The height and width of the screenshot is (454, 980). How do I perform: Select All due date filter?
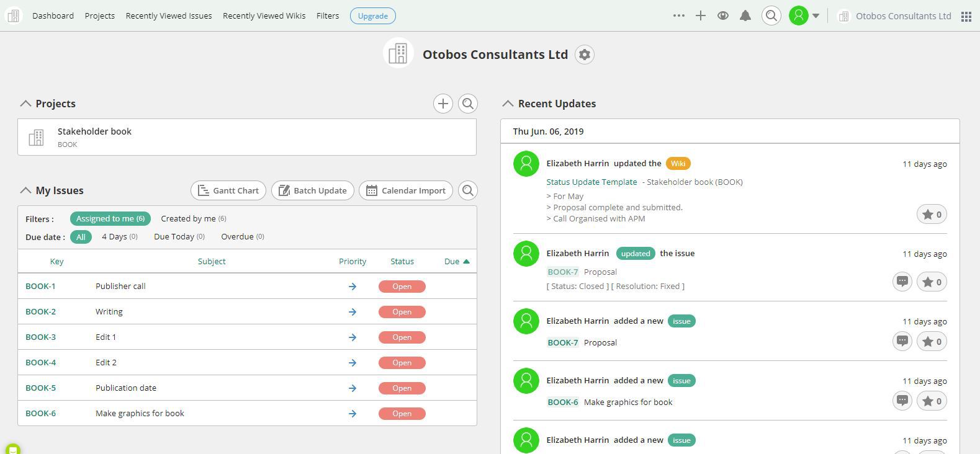click(x=81, y=237)
